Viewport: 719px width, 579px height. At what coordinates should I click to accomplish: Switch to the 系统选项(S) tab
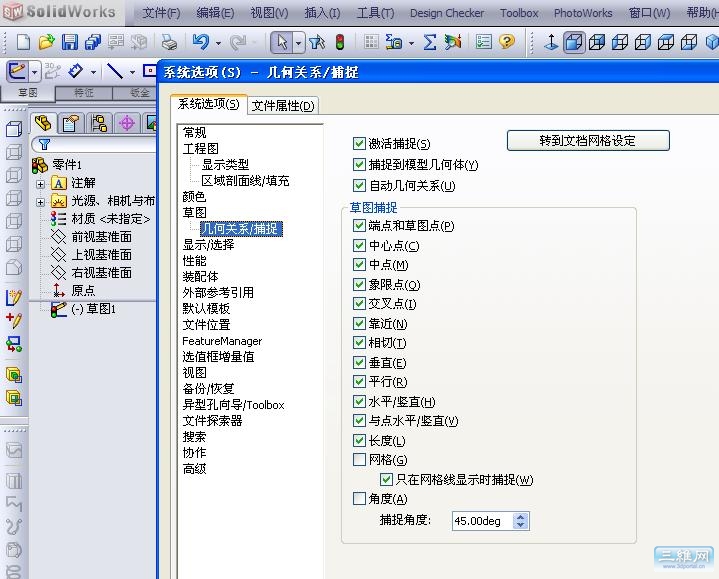tap(209, 104)
